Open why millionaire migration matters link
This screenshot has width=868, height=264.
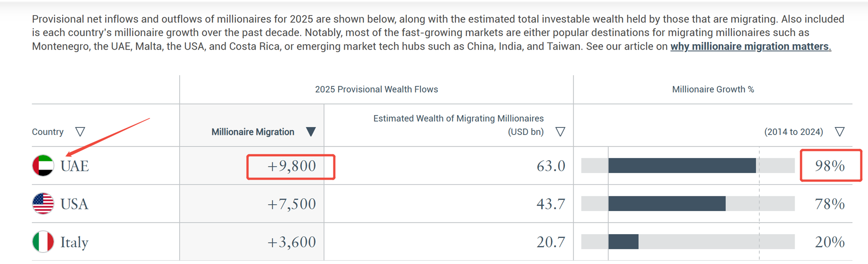(751, 46)
